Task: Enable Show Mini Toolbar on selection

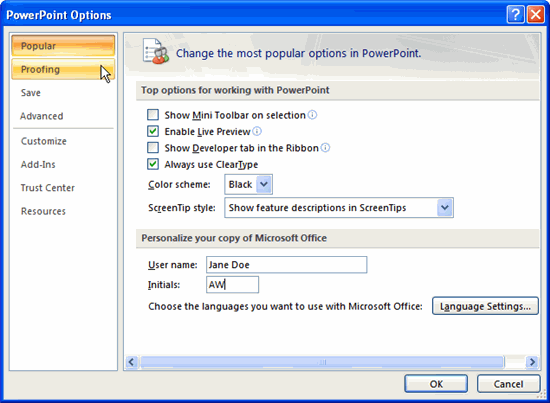Action: click(153, 115)
